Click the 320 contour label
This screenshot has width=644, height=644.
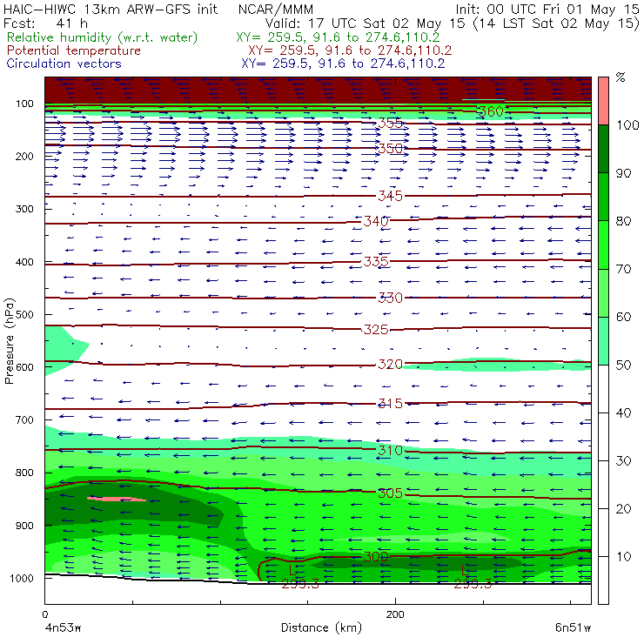pyautogui.click(x=390, y=365)
